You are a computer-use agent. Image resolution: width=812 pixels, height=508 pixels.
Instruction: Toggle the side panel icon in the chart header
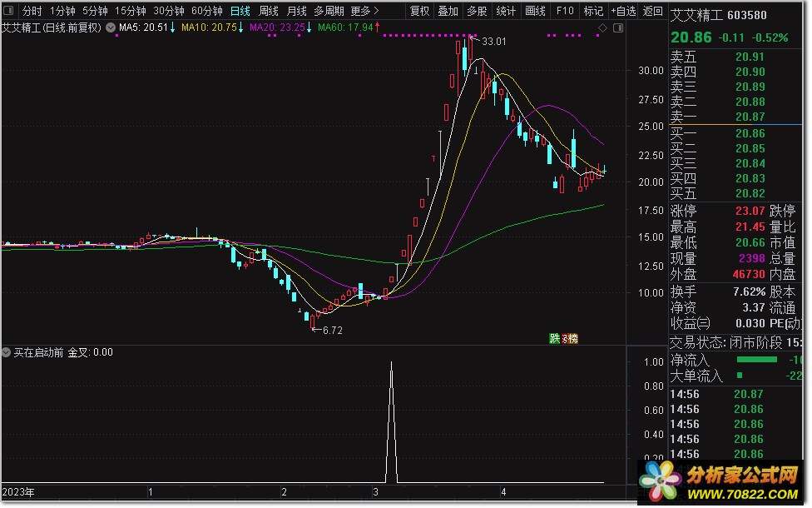point(618,28)
